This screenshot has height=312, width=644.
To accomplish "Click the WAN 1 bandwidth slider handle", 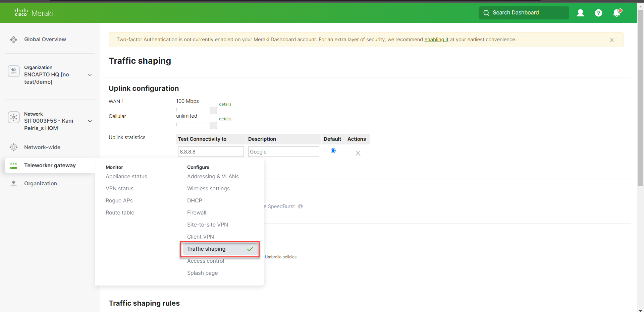I will click(213, 110).
